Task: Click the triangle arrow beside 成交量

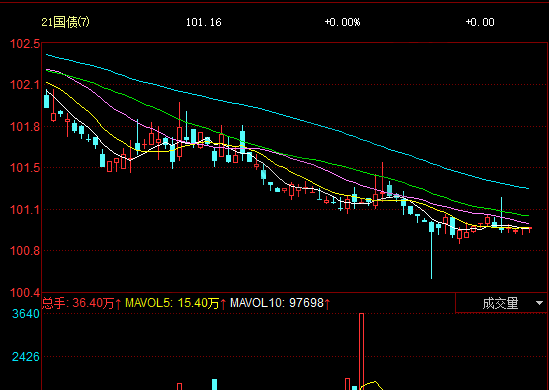Action: click(x=540, y=303)
